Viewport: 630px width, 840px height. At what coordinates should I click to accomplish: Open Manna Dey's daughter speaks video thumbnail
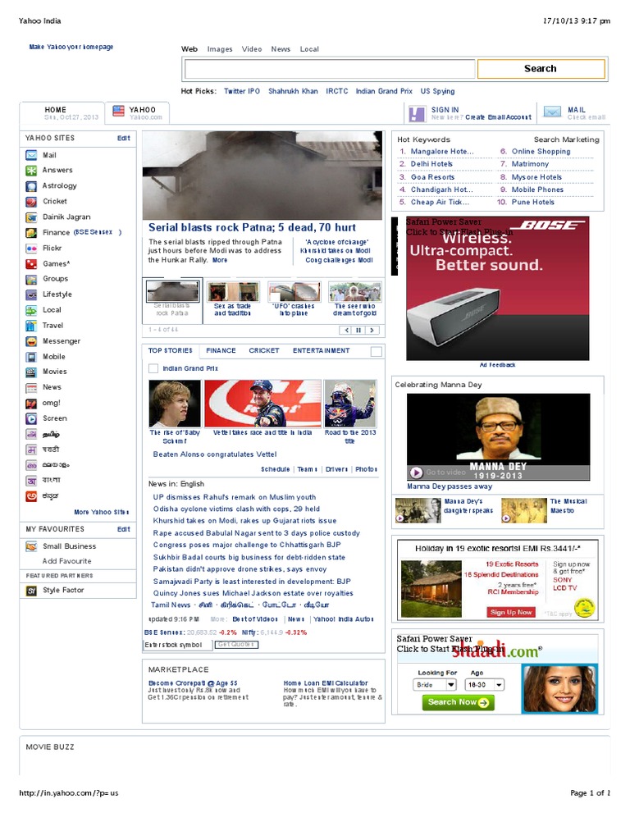coord(418,510)
